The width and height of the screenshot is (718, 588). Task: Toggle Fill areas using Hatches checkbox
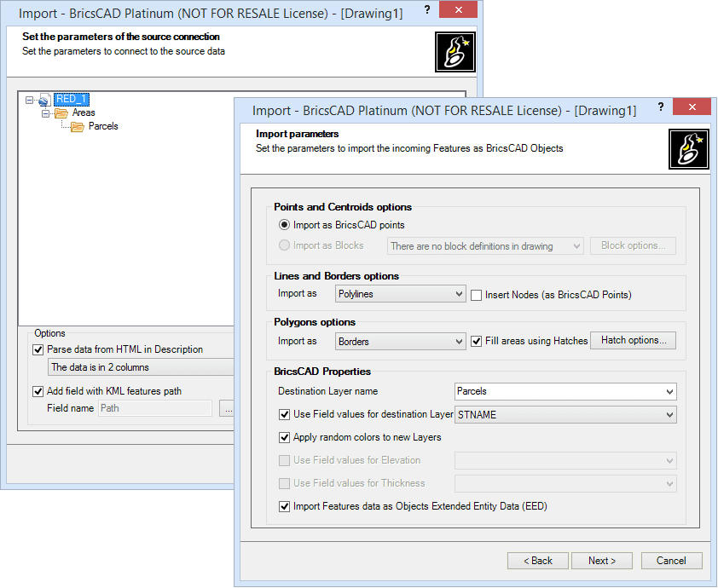476,342
